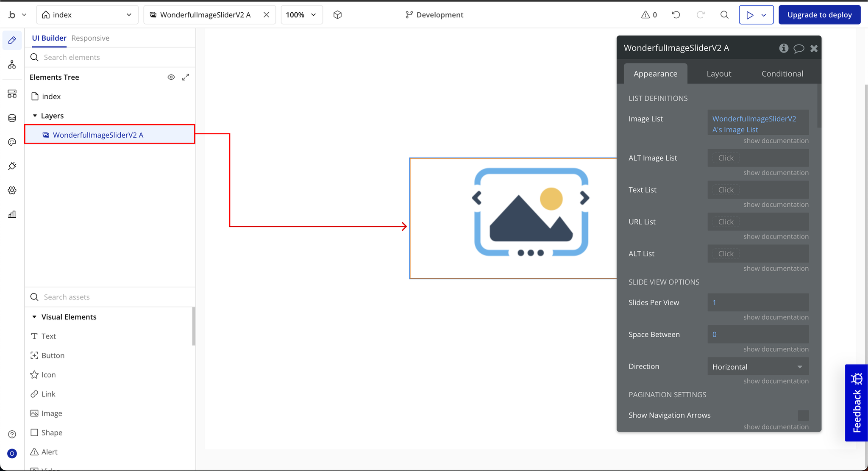Open the index page selector dropdown
The width and height of the screenshot is (868, 471).
87,15
